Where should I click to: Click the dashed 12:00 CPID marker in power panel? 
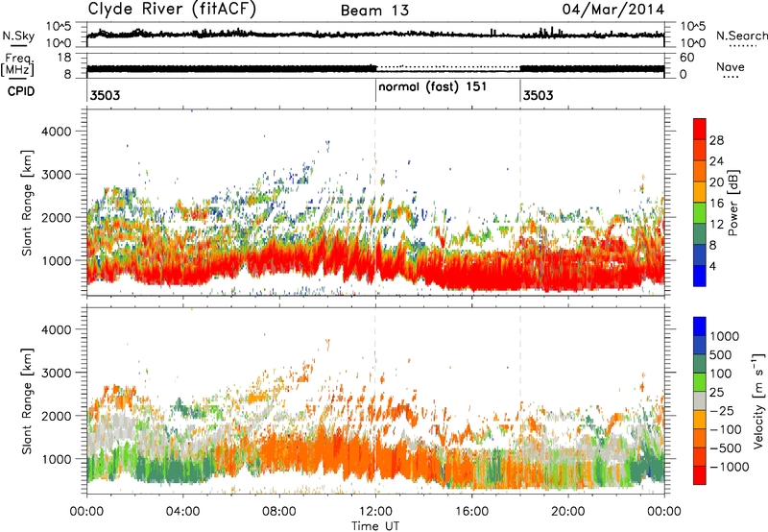click(375, 202)
